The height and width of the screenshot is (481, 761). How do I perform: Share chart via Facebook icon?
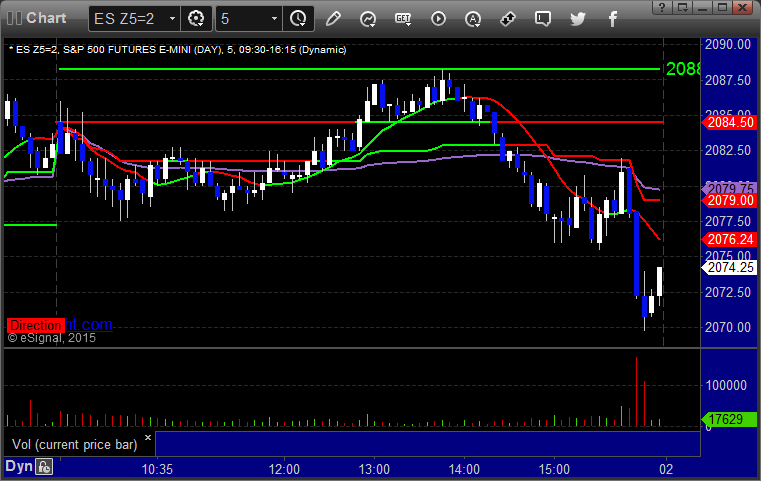tap(613, 19)
